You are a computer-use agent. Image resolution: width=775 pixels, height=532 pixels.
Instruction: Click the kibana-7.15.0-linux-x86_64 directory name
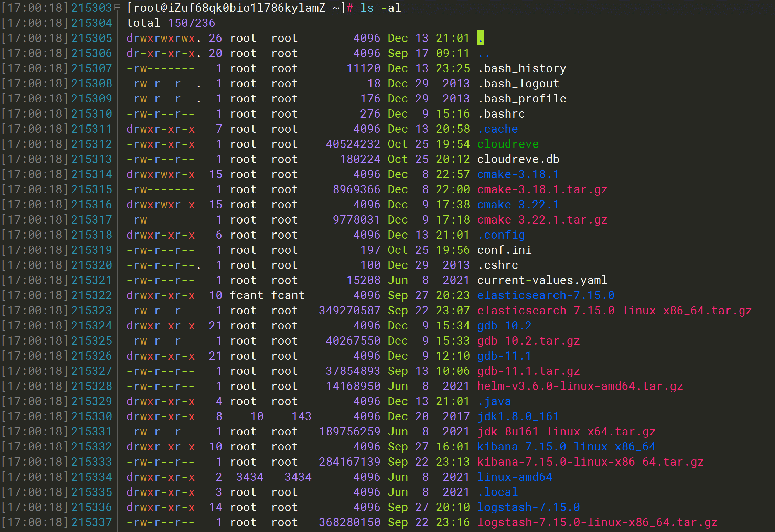[x=566, y=447]
